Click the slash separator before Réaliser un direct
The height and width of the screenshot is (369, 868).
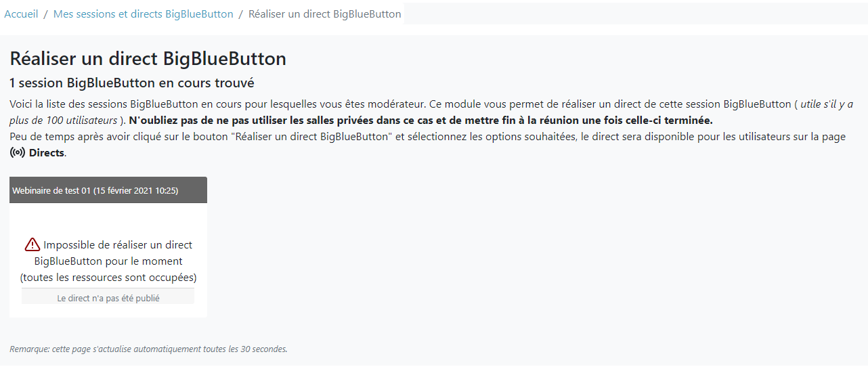[x=240, y=14]
